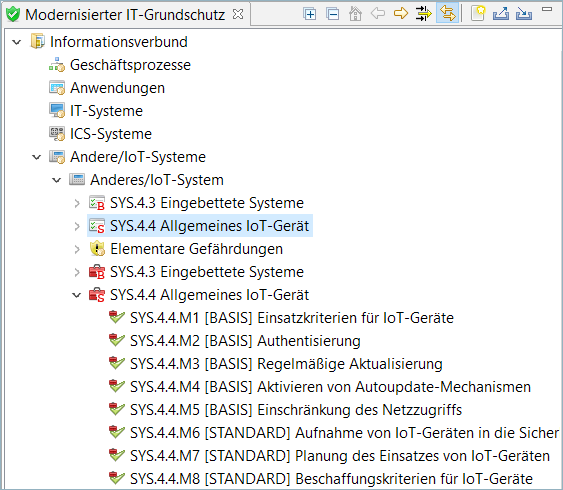The width and height of the screenshot is (563, 490).
Task: Select SYS.4.4.M2 Authentisierung
Action: pos(245,341)
